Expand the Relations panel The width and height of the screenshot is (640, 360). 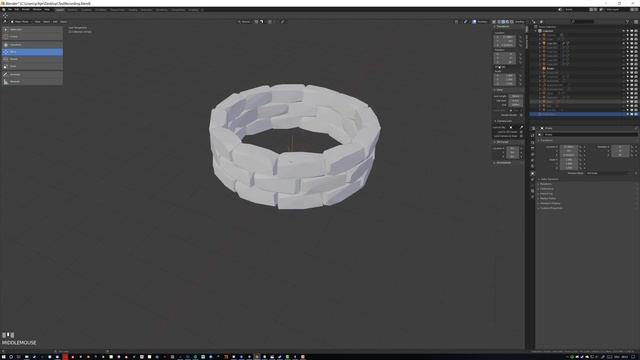click(x=545, y=184)
